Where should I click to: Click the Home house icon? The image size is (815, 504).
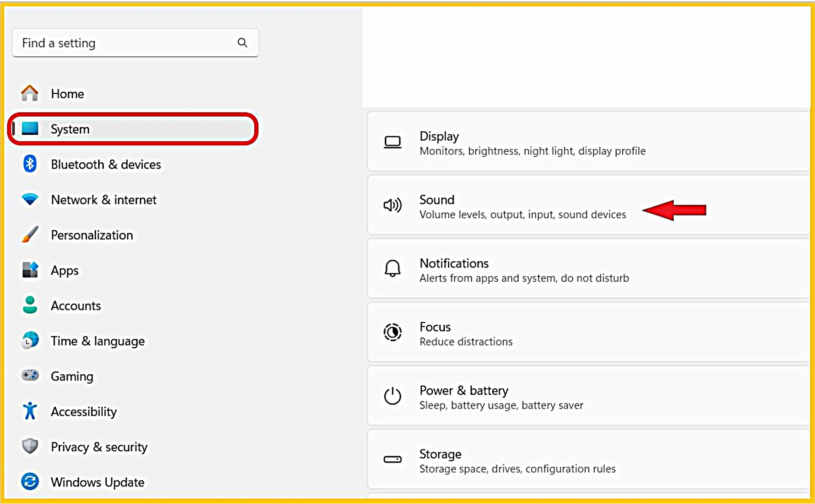30,93
